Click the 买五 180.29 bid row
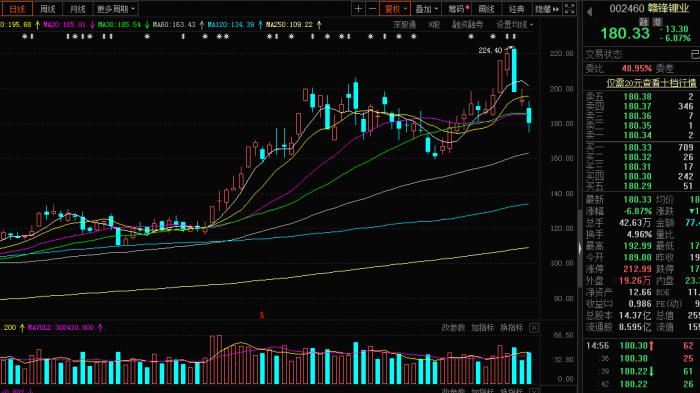The width and height of the screenshot is (700, 393). [641, 186]
